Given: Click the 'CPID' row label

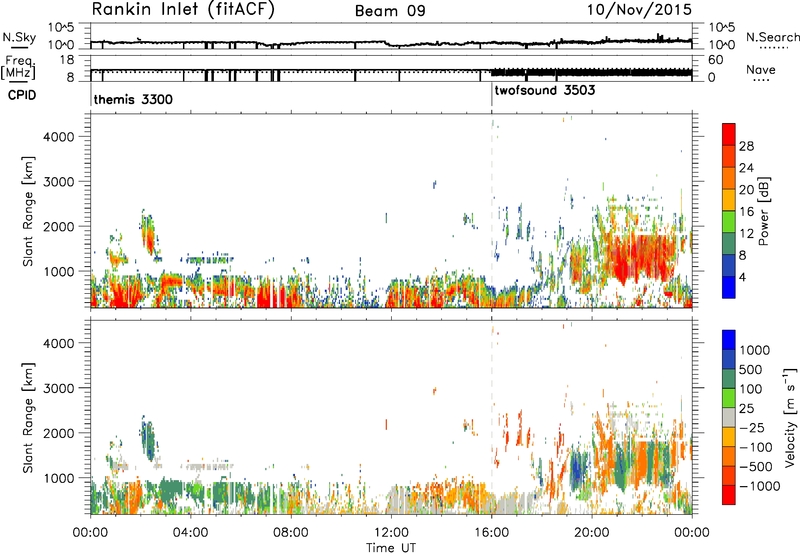Looking at the screenshot, I should click(21, 95).
